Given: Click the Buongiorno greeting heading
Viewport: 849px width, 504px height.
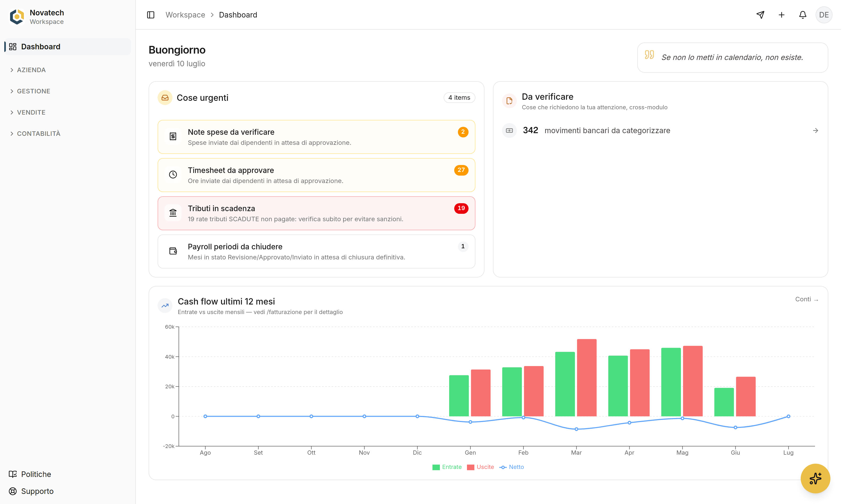Looking at the screenshot, I should click(x=177, y=50).
